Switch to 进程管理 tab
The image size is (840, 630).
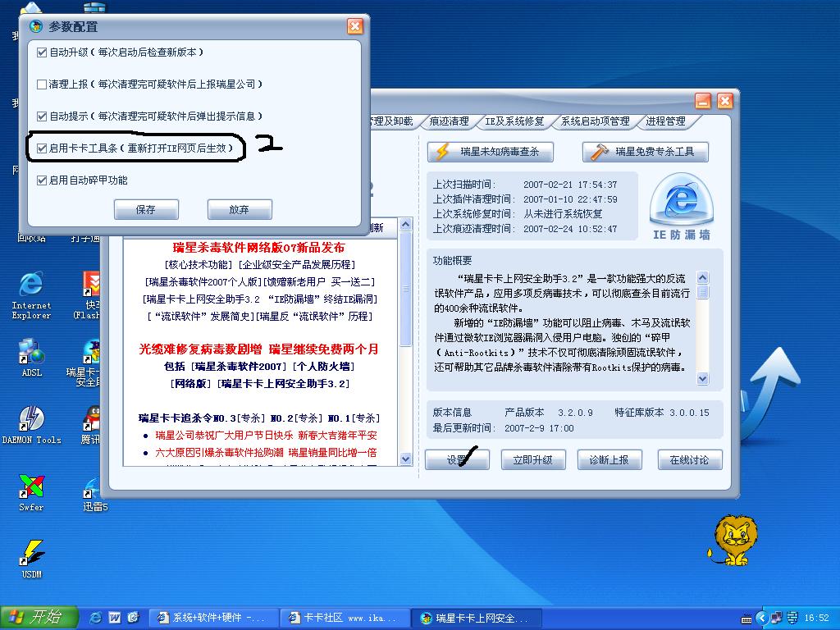click(x=665, y=121)
